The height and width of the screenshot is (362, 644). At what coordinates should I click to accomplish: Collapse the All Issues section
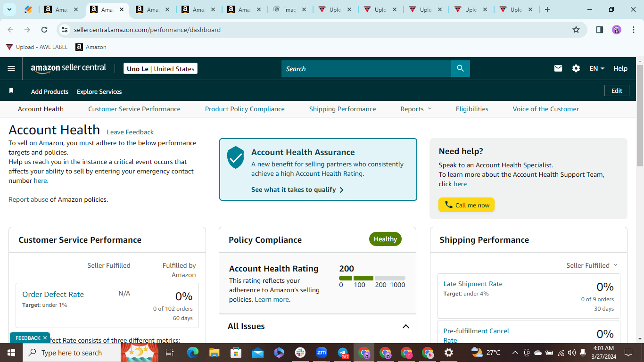tap(405, 326)
